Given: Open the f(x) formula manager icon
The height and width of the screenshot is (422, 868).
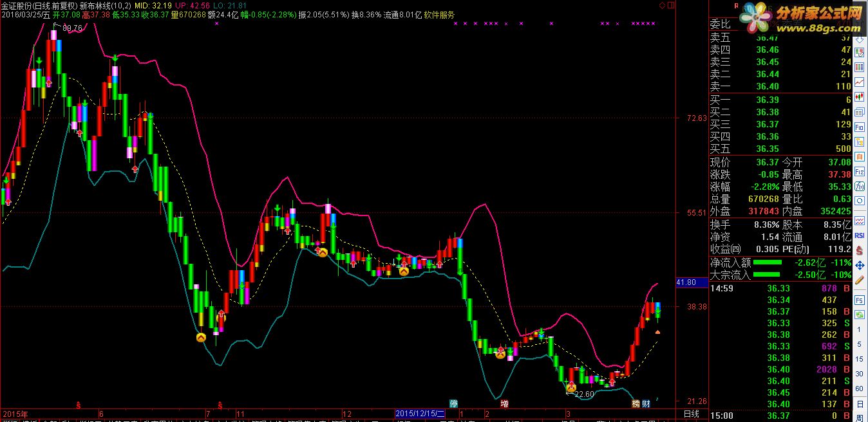Looking at the screenshot, I should (x=859, y=187).
